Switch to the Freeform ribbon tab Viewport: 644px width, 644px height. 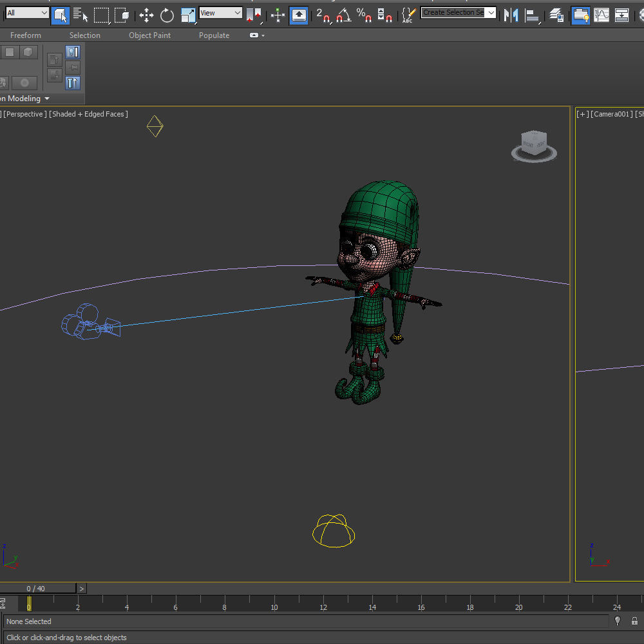[x=26, y=35]
